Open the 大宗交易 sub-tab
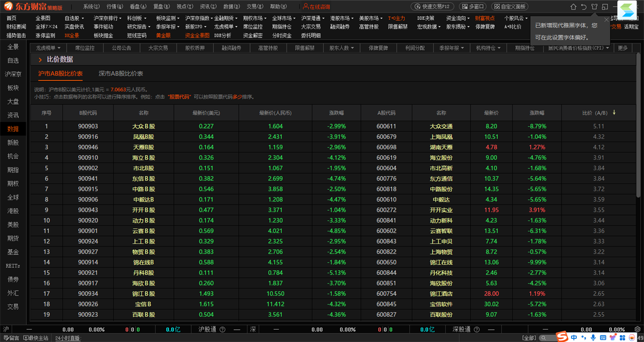The image size is (644, 342). tap(158, 48)
